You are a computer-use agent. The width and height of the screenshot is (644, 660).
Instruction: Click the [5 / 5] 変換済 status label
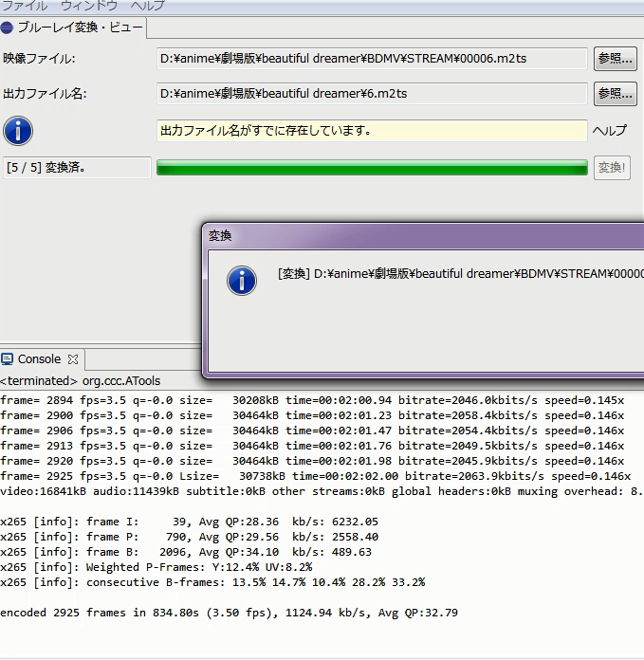pos(77,168)
